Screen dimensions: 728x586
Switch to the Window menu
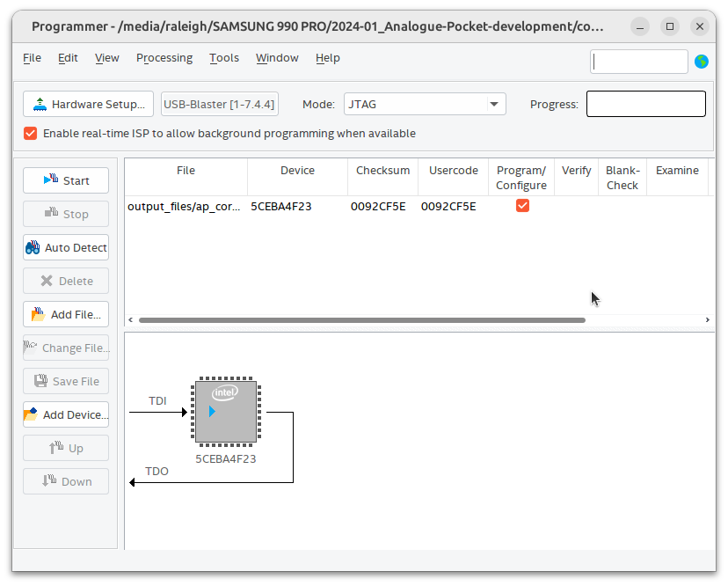[x=277, y=58]
